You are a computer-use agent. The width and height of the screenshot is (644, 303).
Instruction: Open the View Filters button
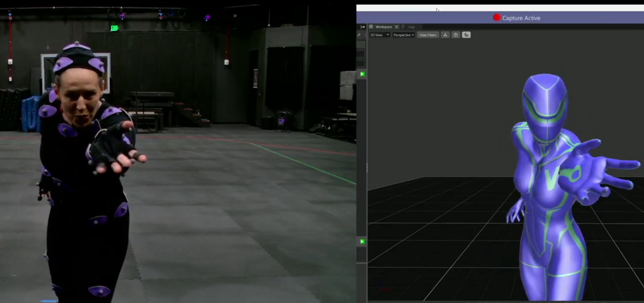click(x=427, y=35)
